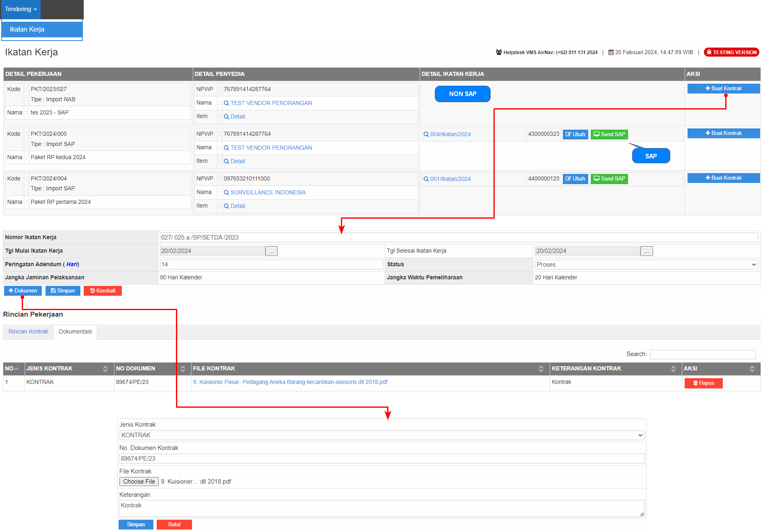The image size is (763, 532).
Task: Expand the Status dropdown showing Proses
Action: click(646, 265)
